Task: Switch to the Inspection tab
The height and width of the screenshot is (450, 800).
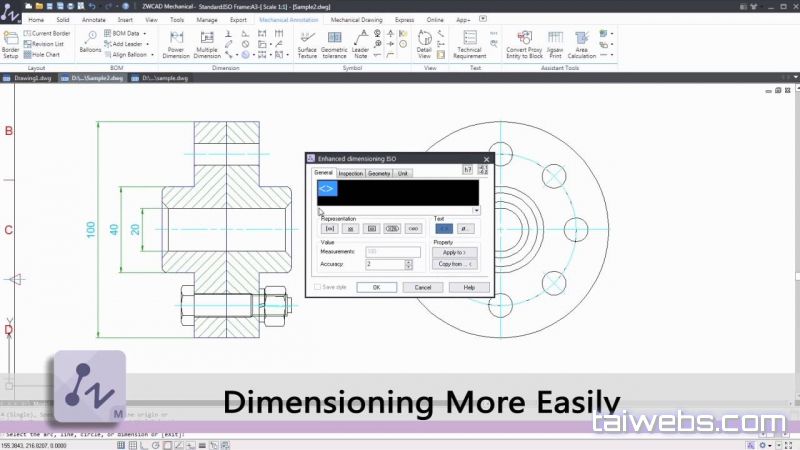Action: [350, 173]
